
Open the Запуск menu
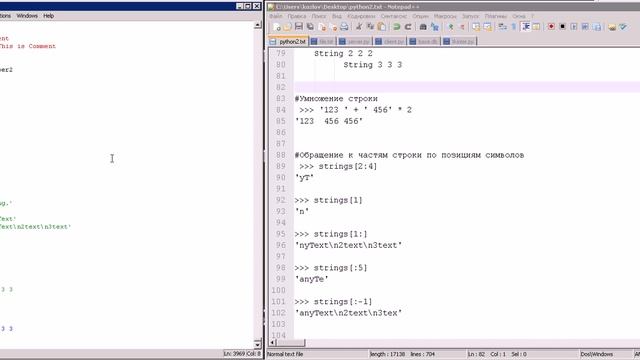tap(470, 16)
